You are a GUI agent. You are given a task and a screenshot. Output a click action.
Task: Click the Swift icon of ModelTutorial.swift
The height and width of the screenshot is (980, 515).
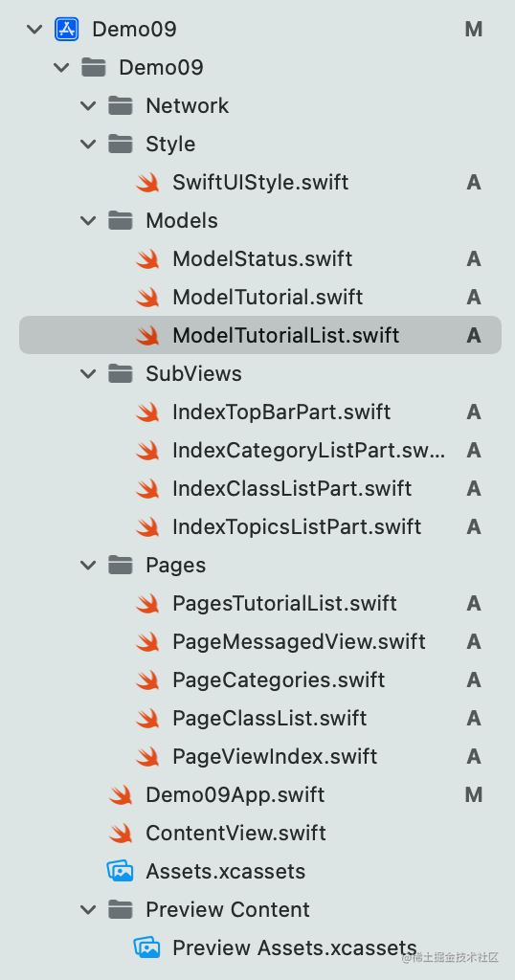pos(147,297)
